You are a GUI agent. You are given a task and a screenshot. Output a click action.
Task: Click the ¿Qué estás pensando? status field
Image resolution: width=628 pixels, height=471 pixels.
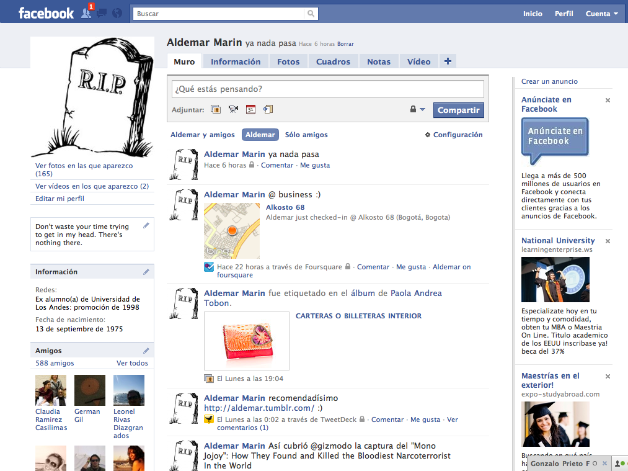326,89
